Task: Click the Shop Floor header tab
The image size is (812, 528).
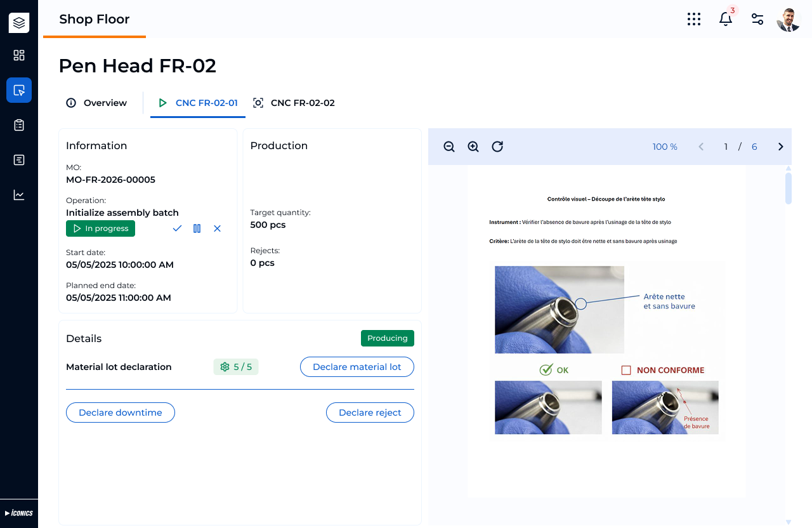Action: click(95, 19)
